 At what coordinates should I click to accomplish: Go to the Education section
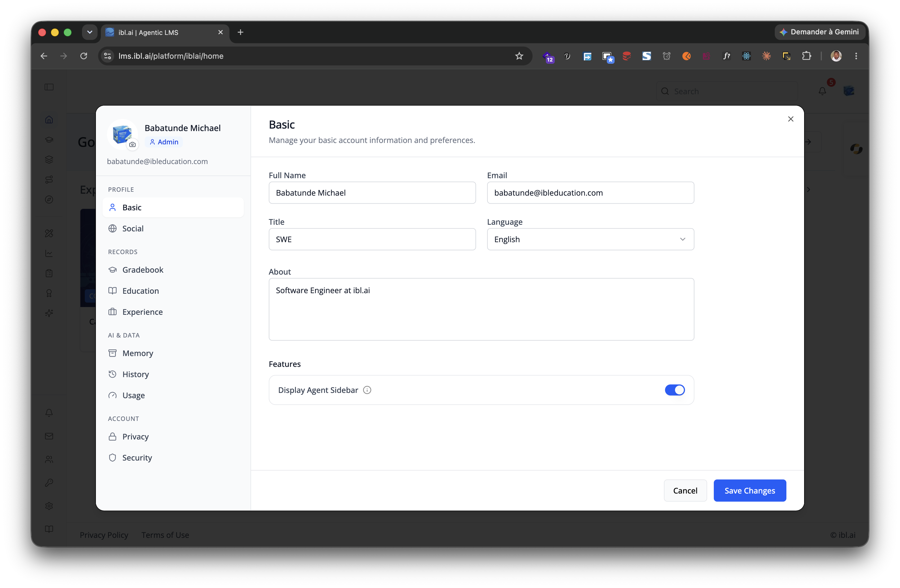(x=173, y=291)
